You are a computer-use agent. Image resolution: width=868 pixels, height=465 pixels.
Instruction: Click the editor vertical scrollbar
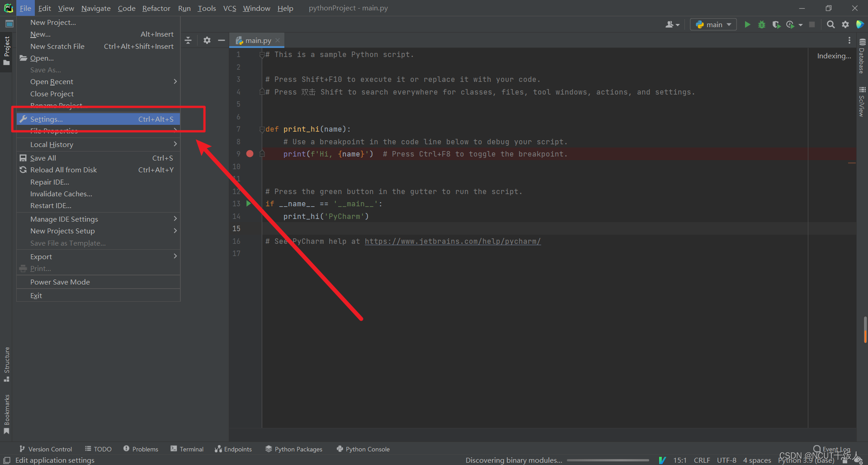tap(865, 329)
